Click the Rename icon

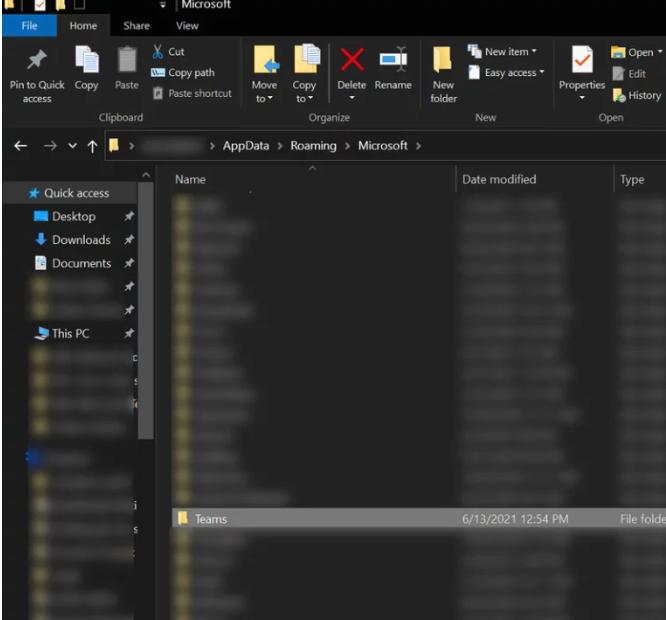coord(393,59)
